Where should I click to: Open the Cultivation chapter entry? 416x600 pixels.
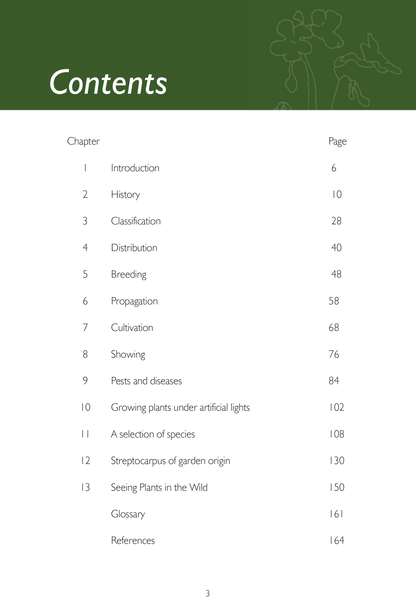[132, 328]
